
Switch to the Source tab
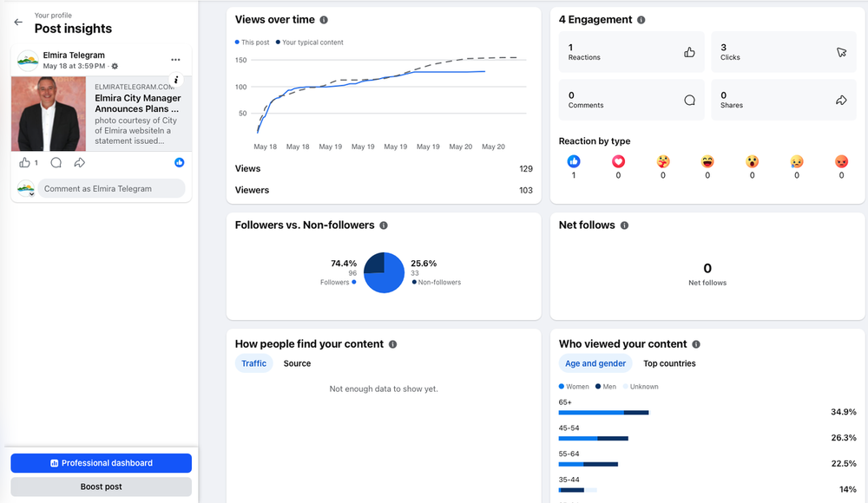pos(297,363)
